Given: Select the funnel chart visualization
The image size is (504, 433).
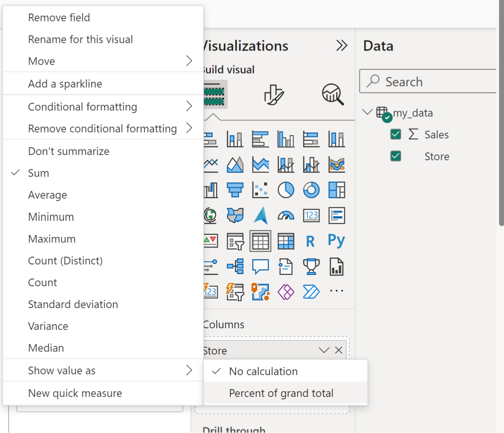Looking at the screenshot, I should (235, 190).
